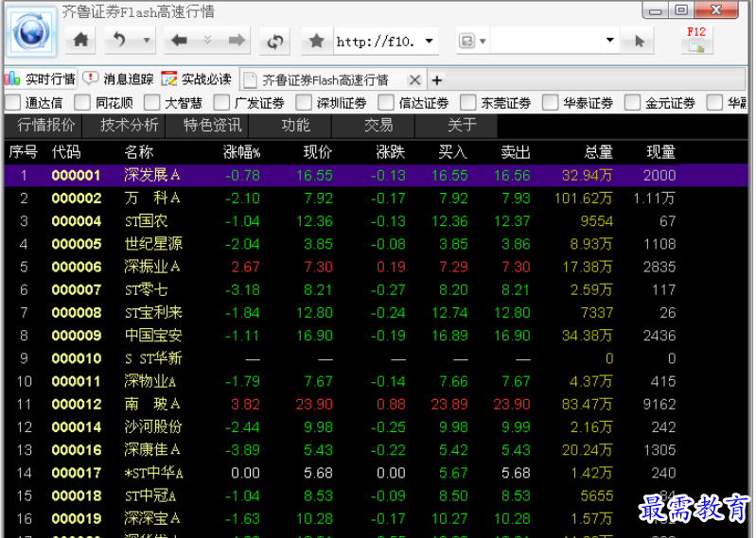Open a new tab with plus button
This screenshot has width=756, height=538.
[437, 79]
